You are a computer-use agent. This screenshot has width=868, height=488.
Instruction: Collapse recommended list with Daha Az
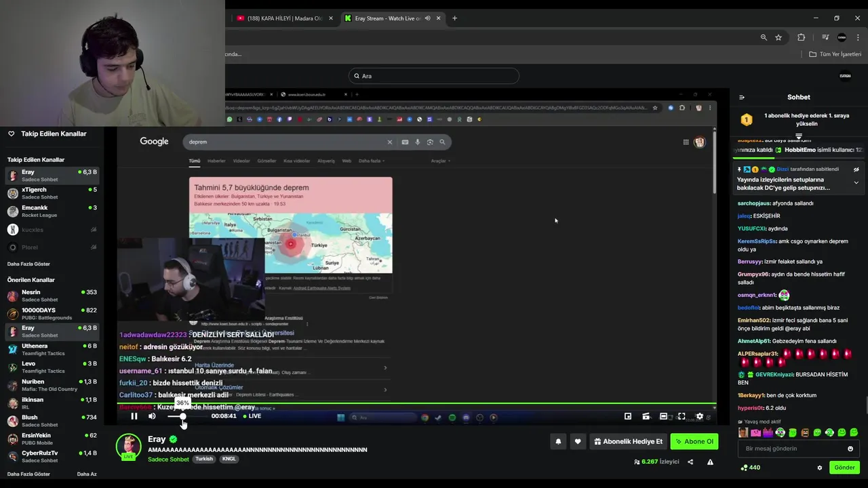point(87,474)
